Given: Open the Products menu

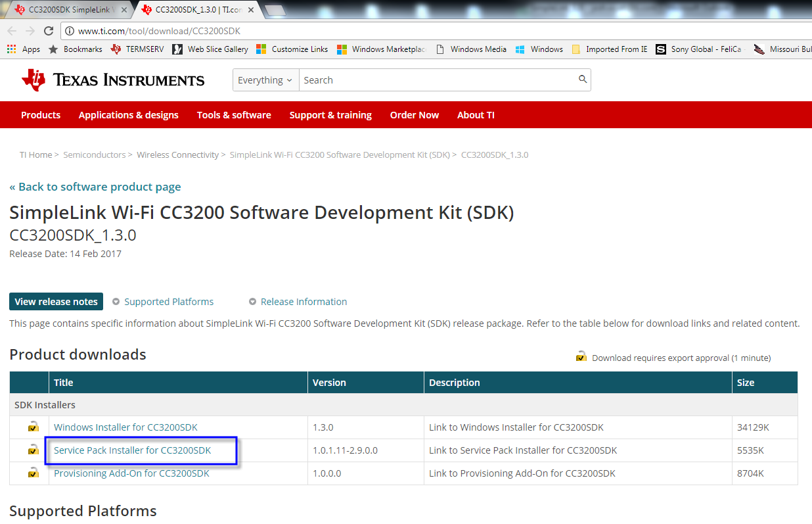Looking at the screenshot, I should coord(41,115).
